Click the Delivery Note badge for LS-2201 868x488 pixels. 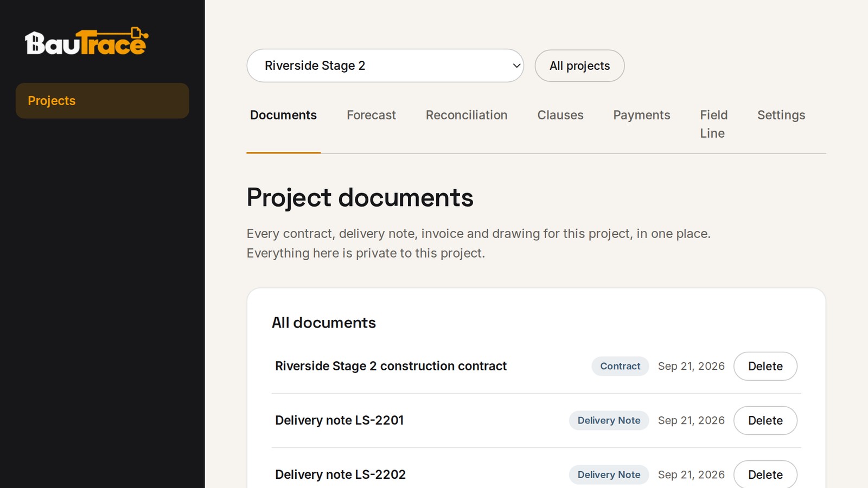point(609,420)
